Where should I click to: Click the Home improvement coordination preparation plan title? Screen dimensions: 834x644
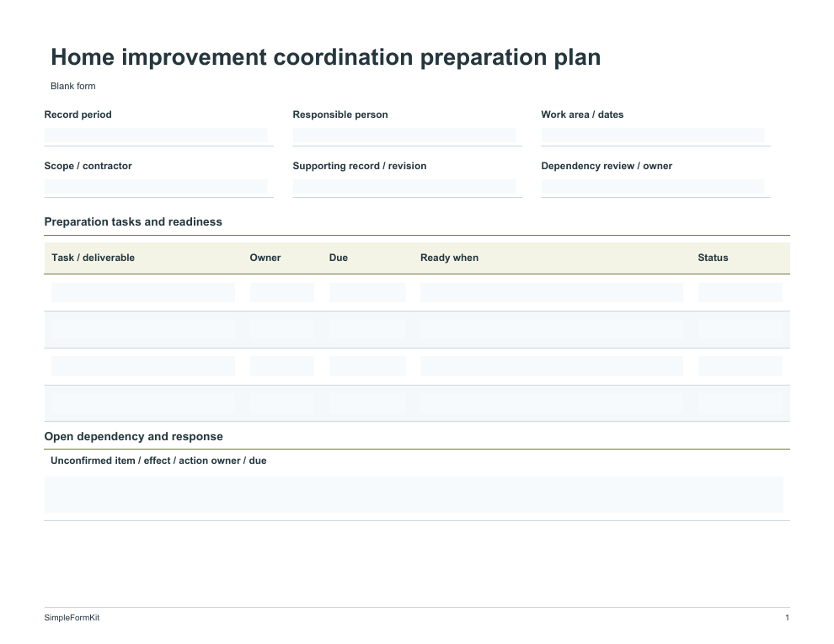[325, 57]
